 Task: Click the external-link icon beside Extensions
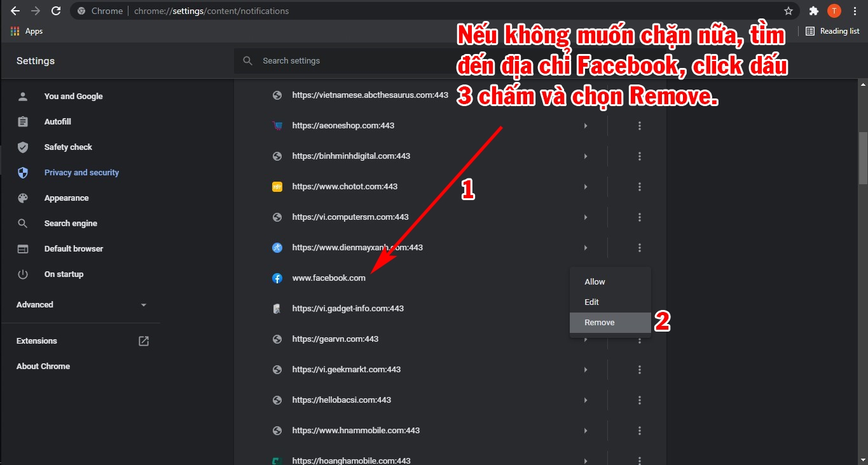[143, 340]
